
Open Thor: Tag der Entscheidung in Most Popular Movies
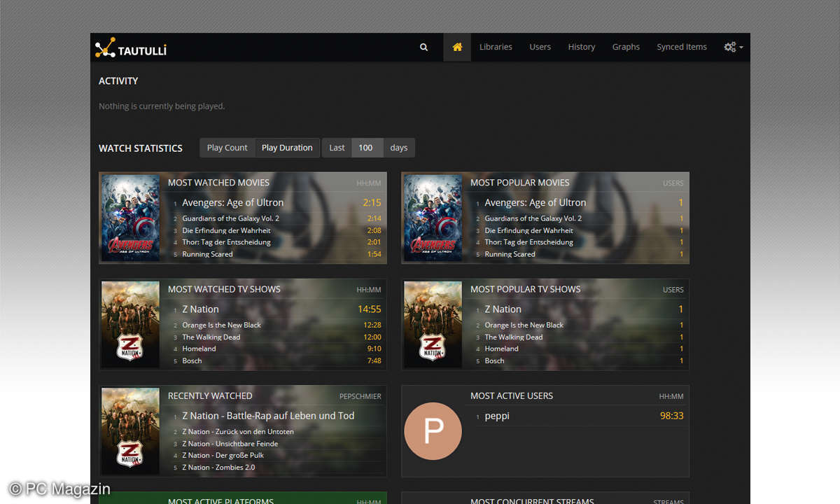coord(528,242)
